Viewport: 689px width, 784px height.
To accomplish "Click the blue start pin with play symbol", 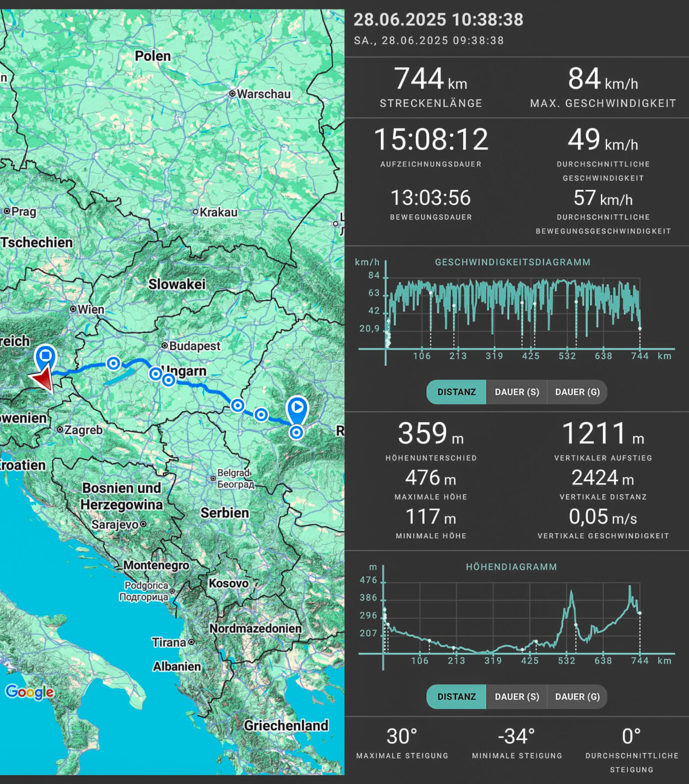I will pos(297,408).
